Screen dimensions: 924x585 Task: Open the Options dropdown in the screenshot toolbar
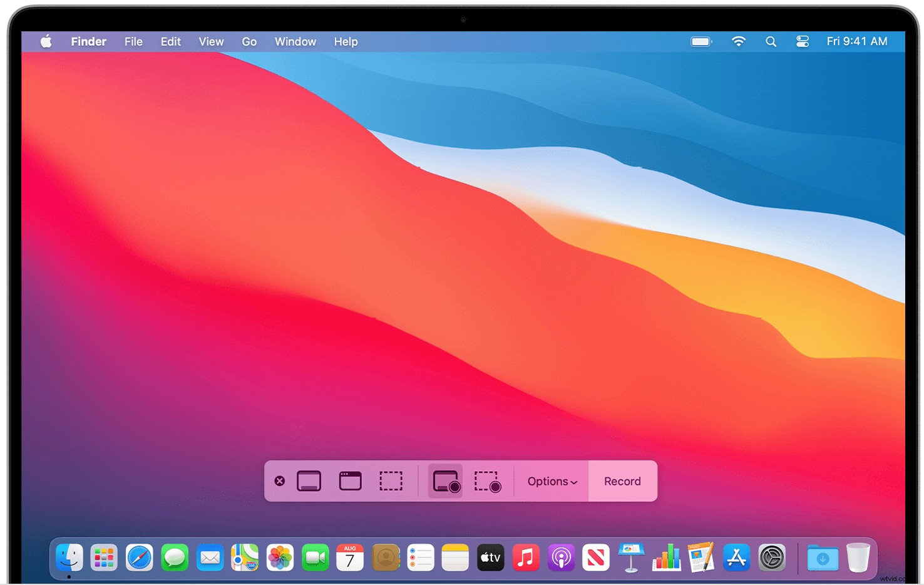point(551,481)
